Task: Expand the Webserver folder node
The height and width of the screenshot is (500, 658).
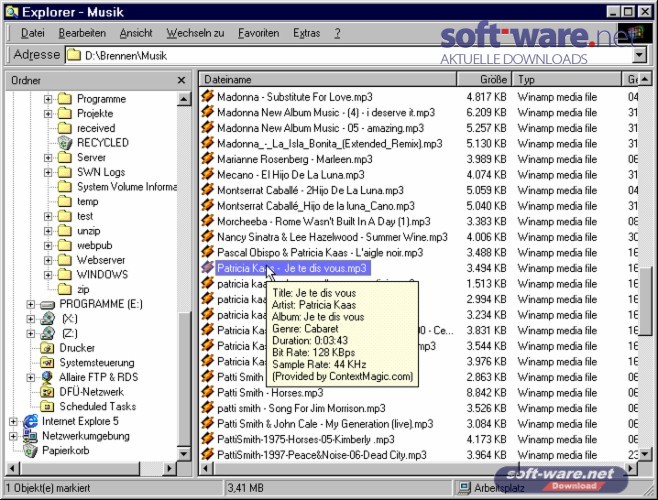Action: click(x=48, y=260)
